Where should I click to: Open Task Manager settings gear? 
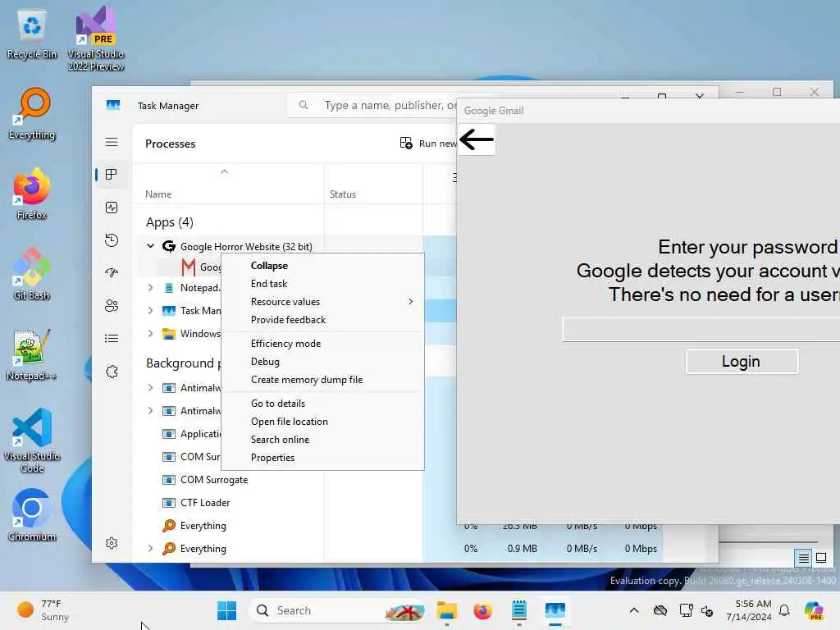click(112, 543)
